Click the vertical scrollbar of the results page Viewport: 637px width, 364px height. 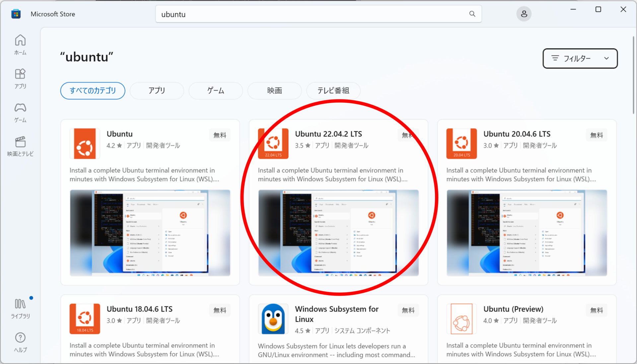(x=634, y=75)
